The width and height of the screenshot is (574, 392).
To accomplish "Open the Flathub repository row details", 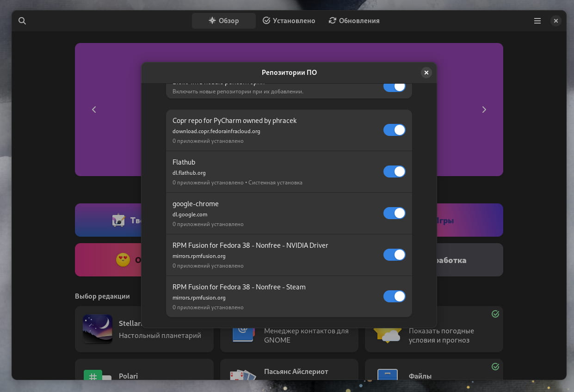I will 289,171.
